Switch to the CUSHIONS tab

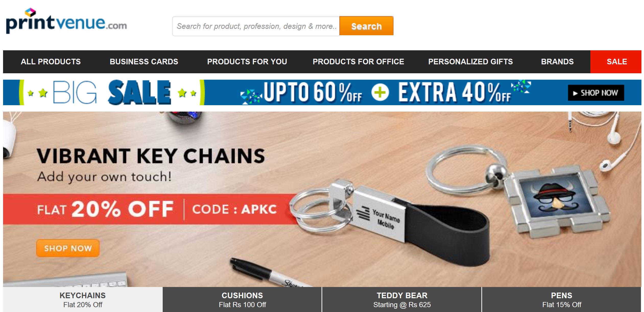tap(242, 299)
